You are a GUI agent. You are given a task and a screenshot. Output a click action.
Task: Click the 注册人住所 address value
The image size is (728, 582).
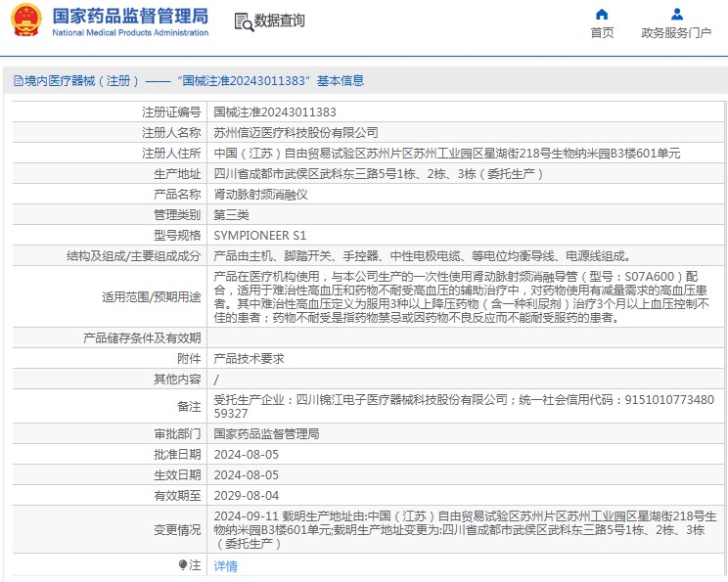[447, 154]
